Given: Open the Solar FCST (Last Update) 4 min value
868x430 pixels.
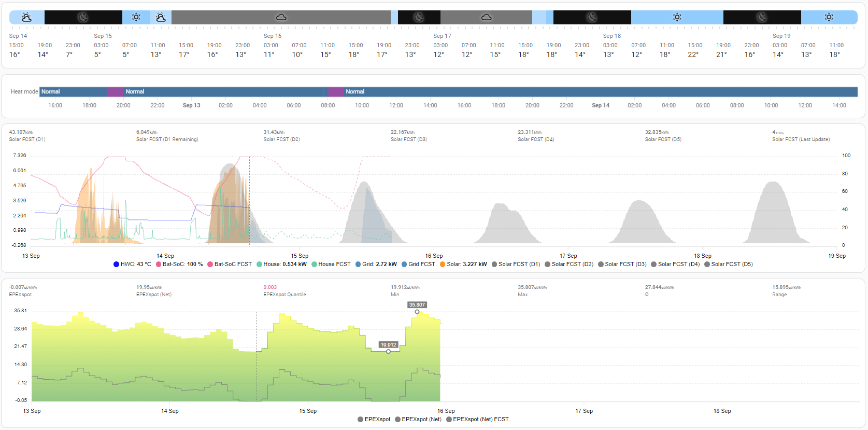Looking at the screenshot, I should coord(778,132).
